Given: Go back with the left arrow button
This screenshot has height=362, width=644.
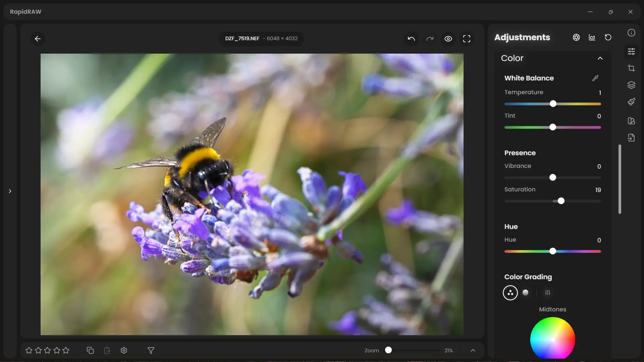Looking at the screenshot, I should pyautogui.click(x=38, y=39).
